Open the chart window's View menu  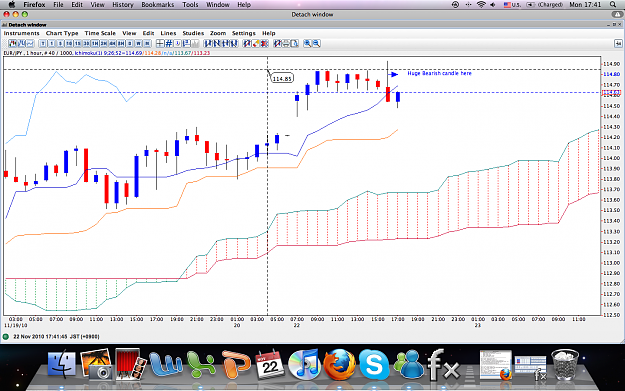coord(129,33)
